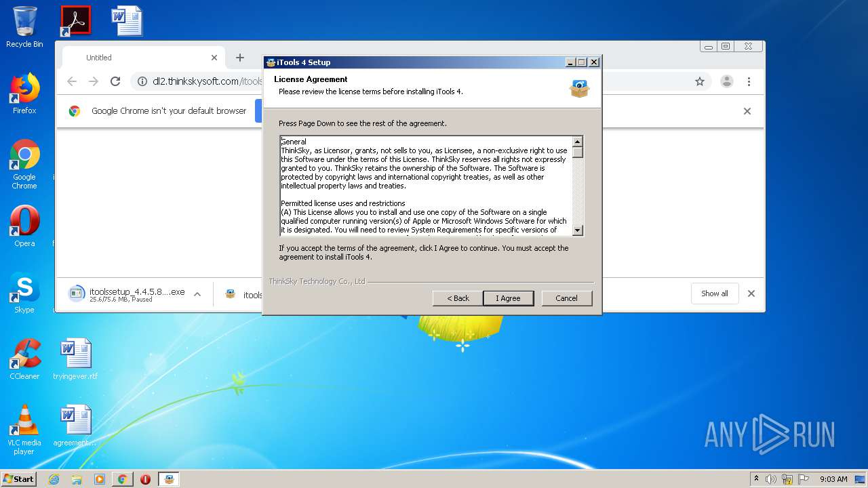Viewport: 868px width, 488px height.
Task: Click down arrow of license scrollbar
Action: (578, 230)
